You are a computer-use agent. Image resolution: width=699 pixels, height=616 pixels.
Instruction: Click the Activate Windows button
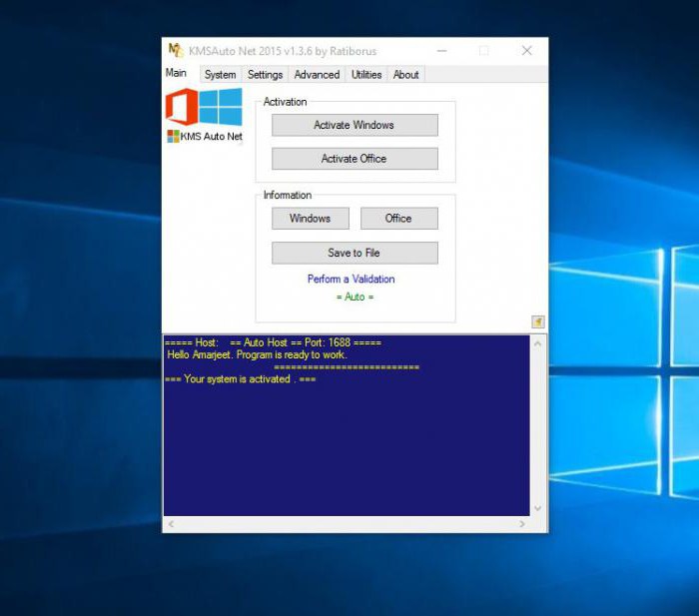[x=354, y=125]
